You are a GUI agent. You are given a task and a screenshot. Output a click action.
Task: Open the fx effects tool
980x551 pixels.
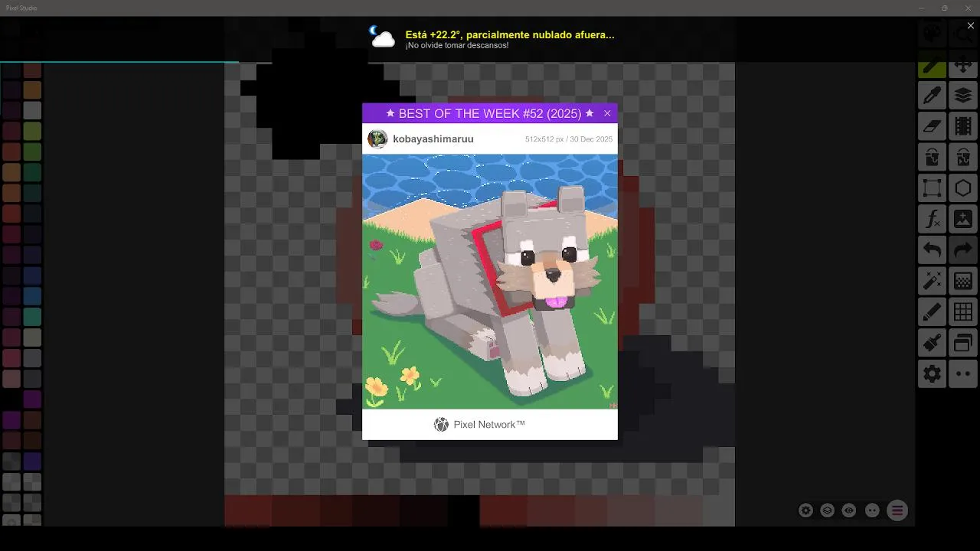[933, 220]
